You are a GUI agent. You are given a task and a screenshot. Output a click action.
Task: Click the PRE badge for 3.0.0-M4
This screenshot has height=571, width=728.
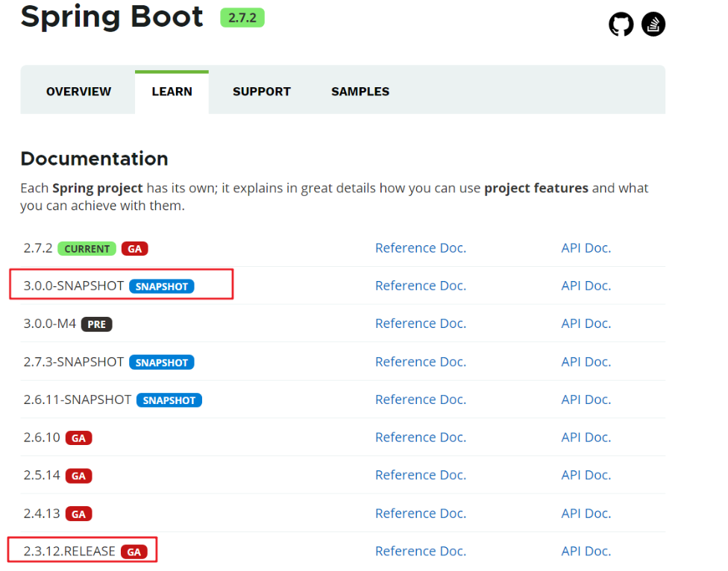tap(96, 324)
